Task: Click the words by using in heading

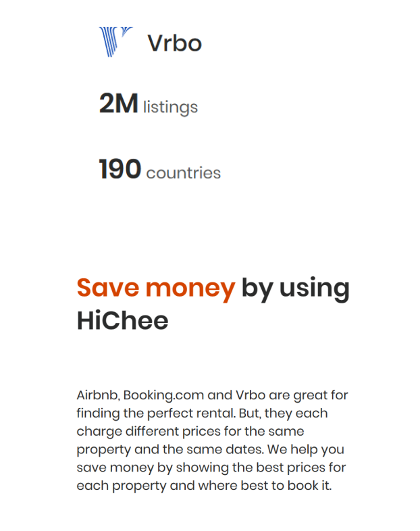Action: click(x=295, y=288)
